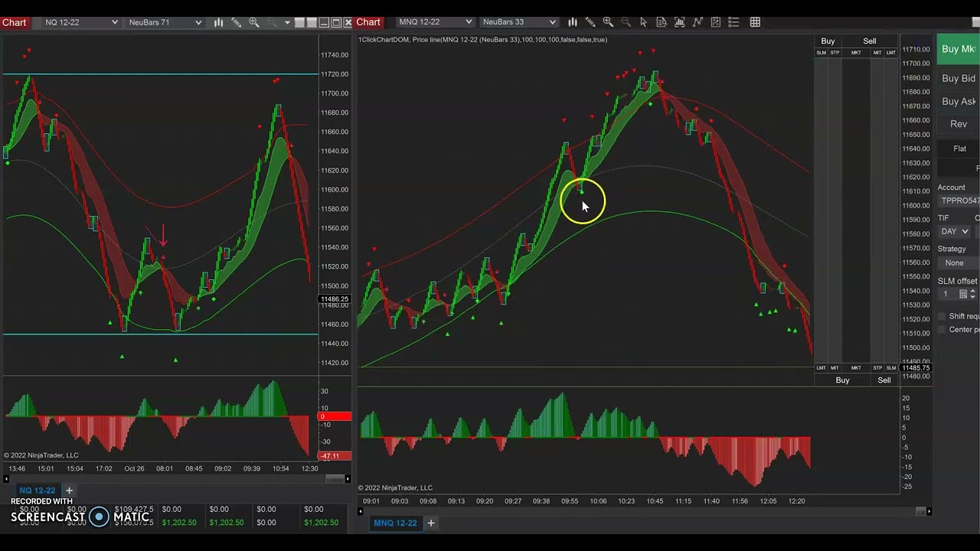Open bar type selector in left chart toolbar
The width and height of the screenshot is (980, 551).
218,22
